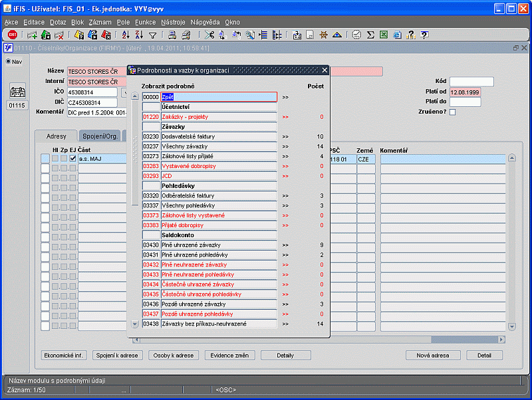Click the sigma sum icon
Screen dimensions: 532x400
[370, 35]
